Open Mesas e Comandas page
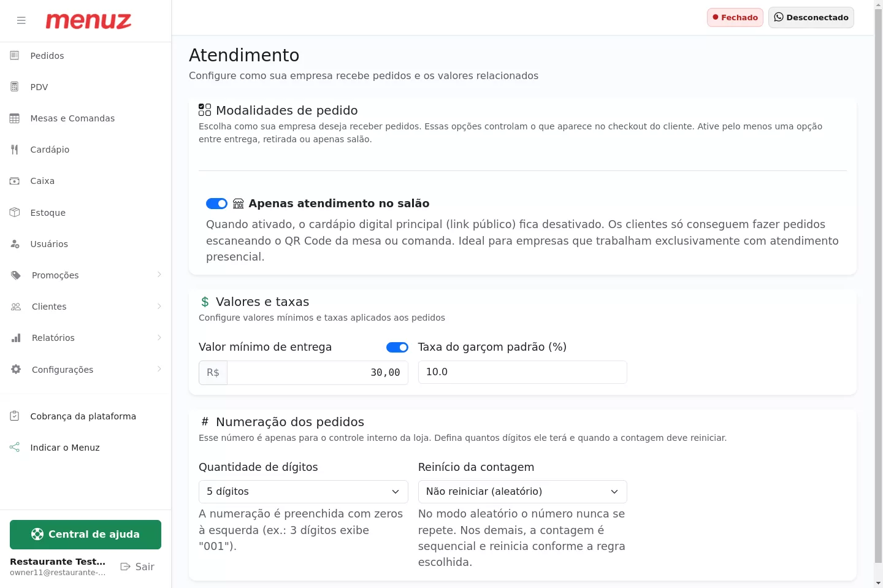 (85, 118)
